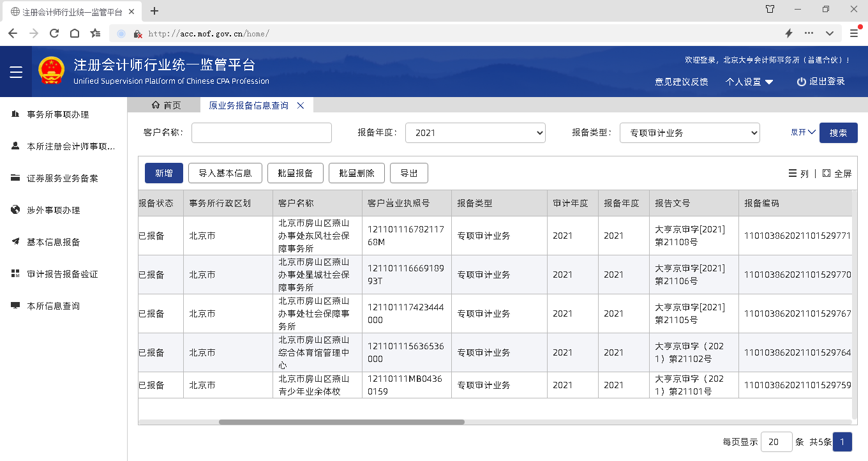868x461 pixels.
Task: Open the column settings (列) icon
Action: (792, 173)
